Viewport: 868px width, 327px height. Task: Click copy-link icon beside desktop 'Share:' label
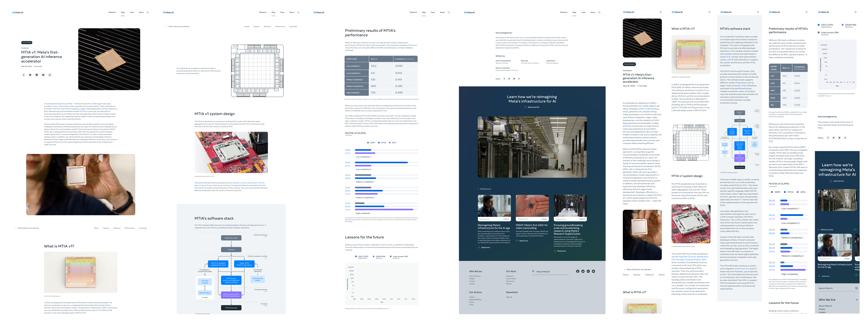coord(519,79)
